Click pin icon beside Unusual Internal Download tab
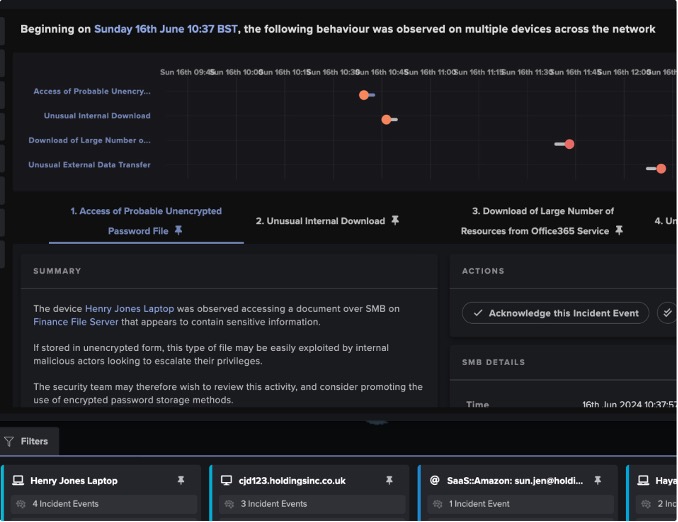 [395, 221]
